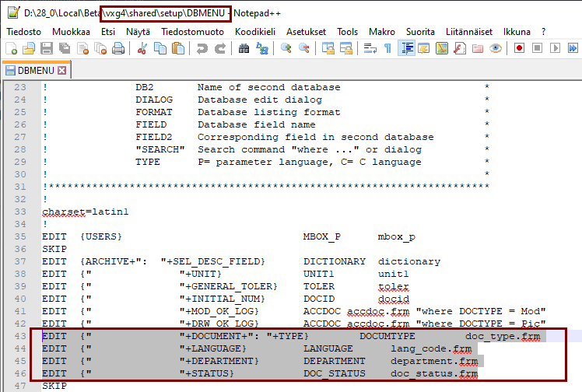The width and height of the screenshot is (582, 392).
Task: Open the Koodikieli menu
Action: [256, 31]
